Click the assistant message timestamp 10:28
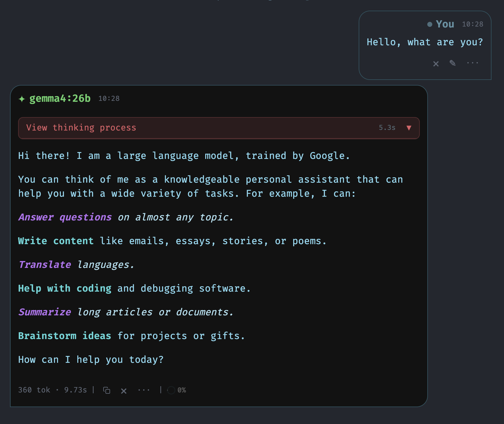 [109, 99]
